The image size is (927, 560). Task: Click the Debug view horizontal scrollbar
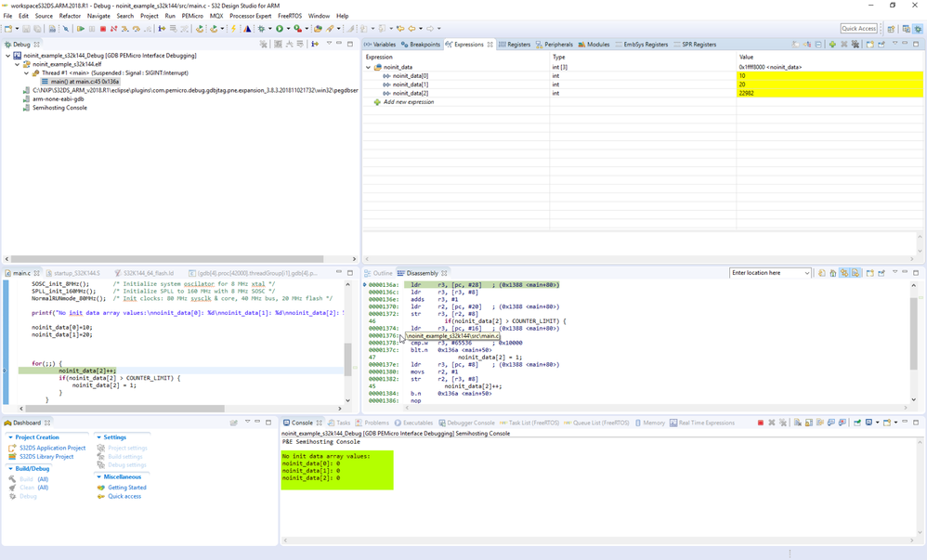coord(167,259)
